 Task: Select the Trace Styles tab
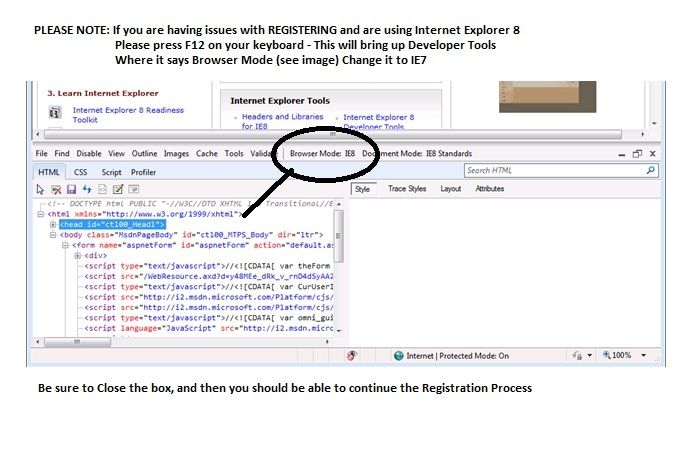(x=407, y=189)
